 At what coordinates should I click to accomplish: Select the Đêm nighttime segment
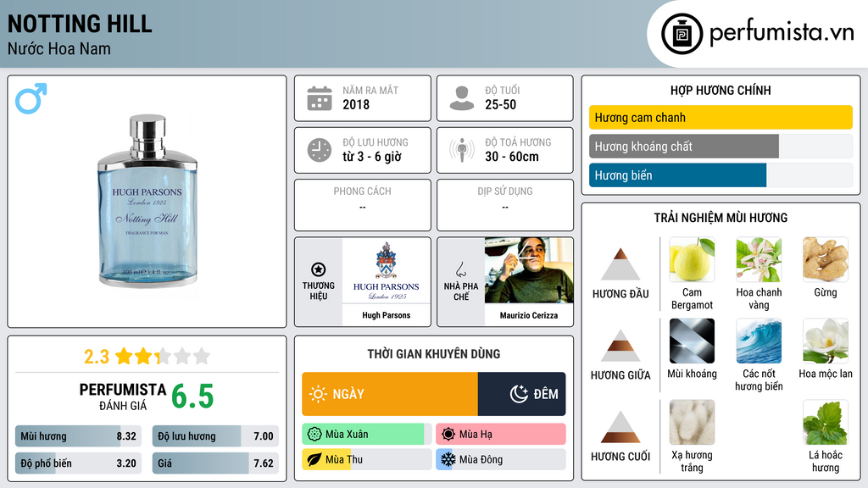(x=521, y=394)
